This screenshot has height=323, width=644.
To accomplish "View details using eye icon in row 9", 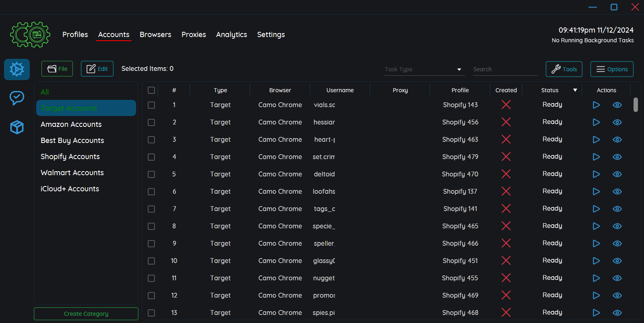I will (x=617, y=244).
